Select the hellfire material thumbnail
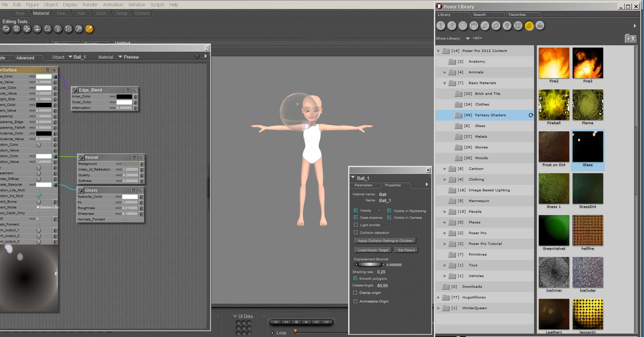Viewport: 644px width, 337px height. pos(588,230)
